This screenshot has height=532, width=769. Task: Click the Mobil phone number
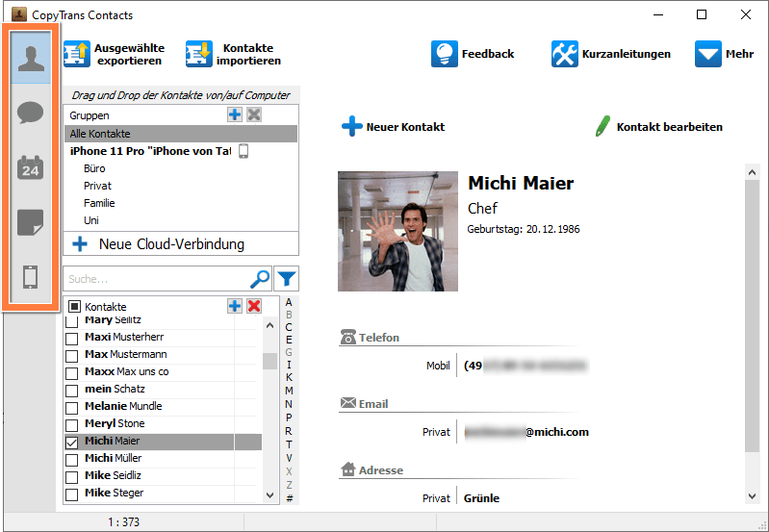coord(525,366)
